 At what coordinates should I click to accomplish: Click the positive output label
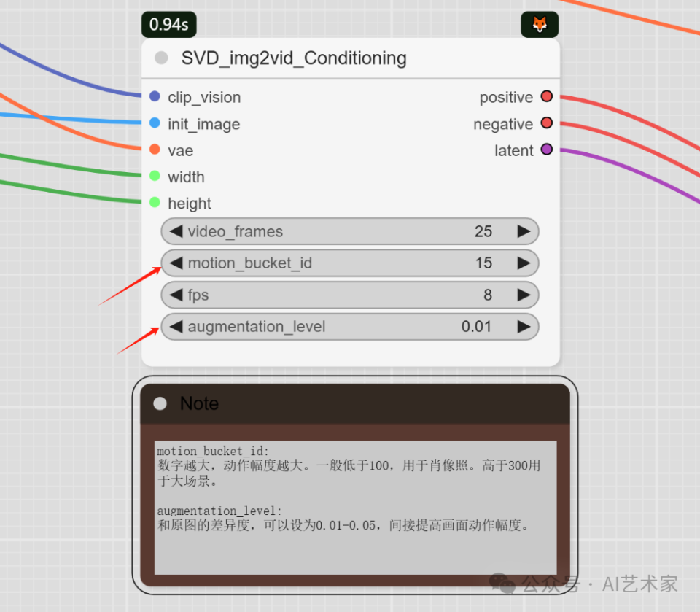(x=506, y=98)
